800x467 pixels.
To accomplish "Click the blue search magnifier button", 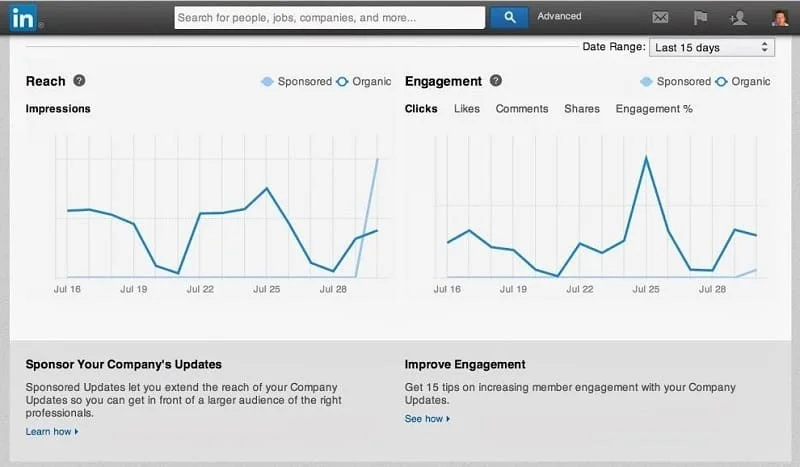I will [x=509, y=17].
